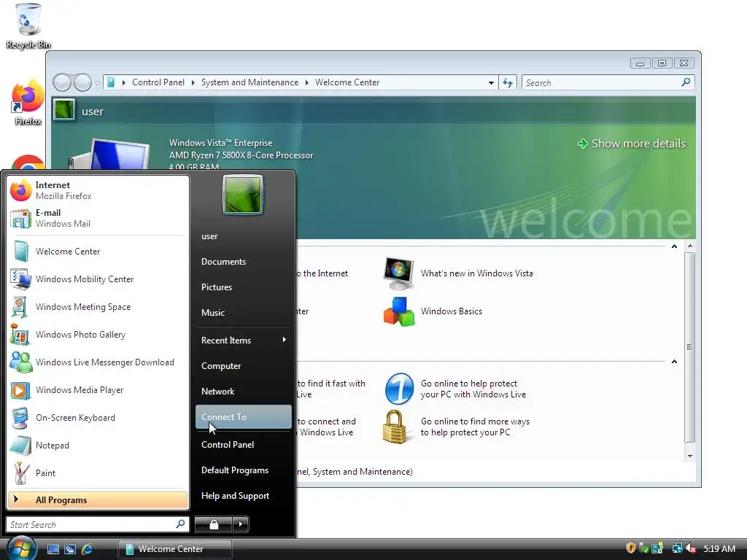747x560 pixels.
Task: Click the security shield tray icon
Action: click(631, 548)
